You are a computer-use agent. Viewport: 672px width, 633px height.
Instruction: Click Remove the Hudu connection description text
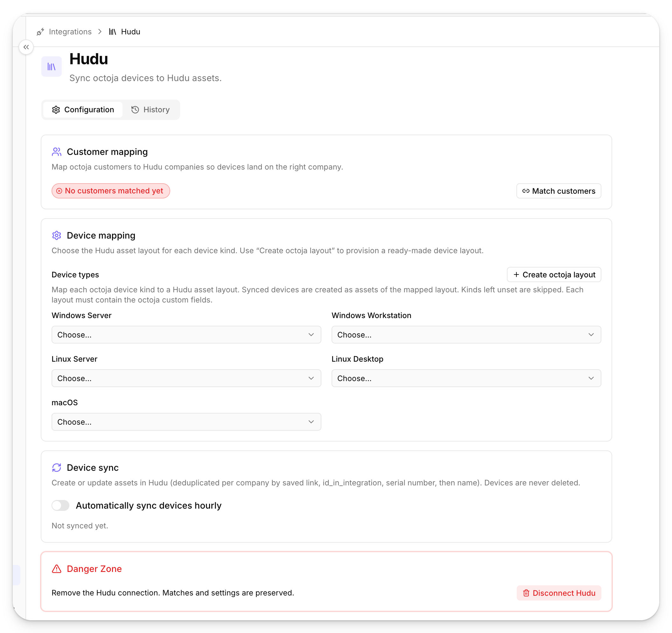173,593
